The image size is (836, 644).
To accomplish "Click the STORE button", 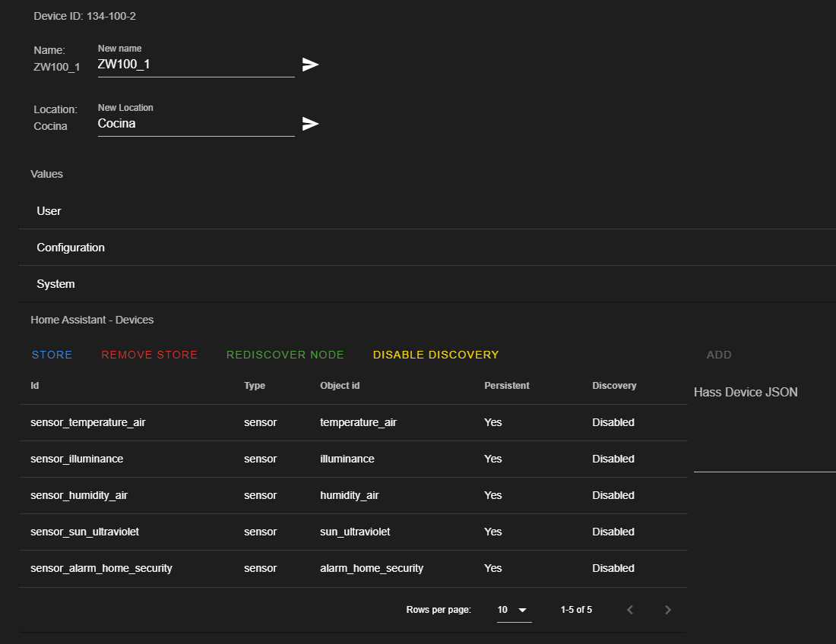I will coord(52,355).
